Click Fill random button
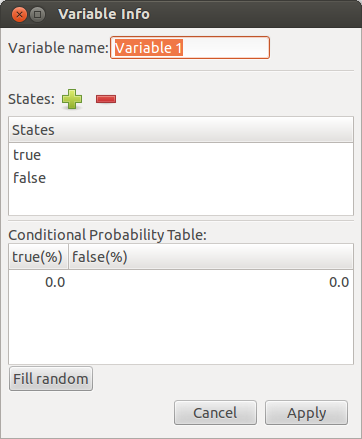Screen dimensions: 362x439 (51, 379)
